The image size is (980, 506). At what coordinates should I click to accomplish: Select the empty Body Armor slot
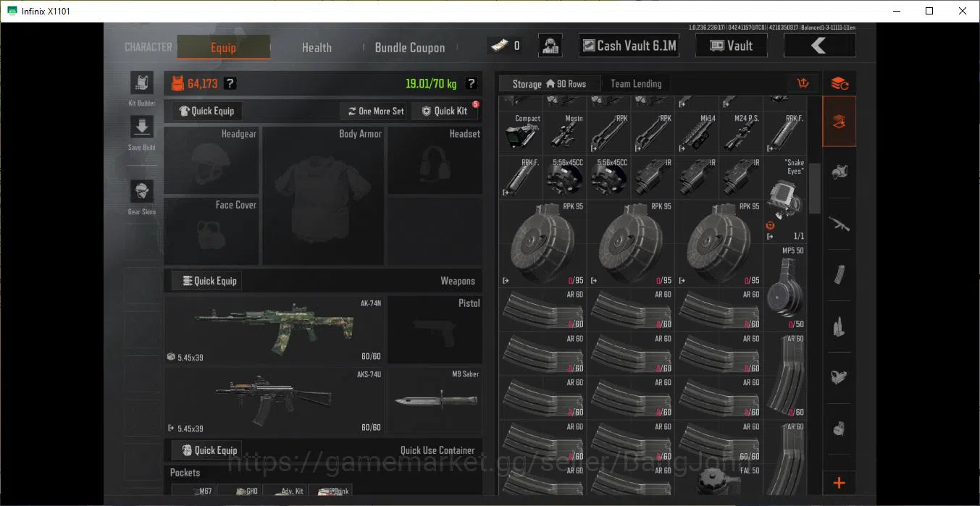[x=324, y=196]
